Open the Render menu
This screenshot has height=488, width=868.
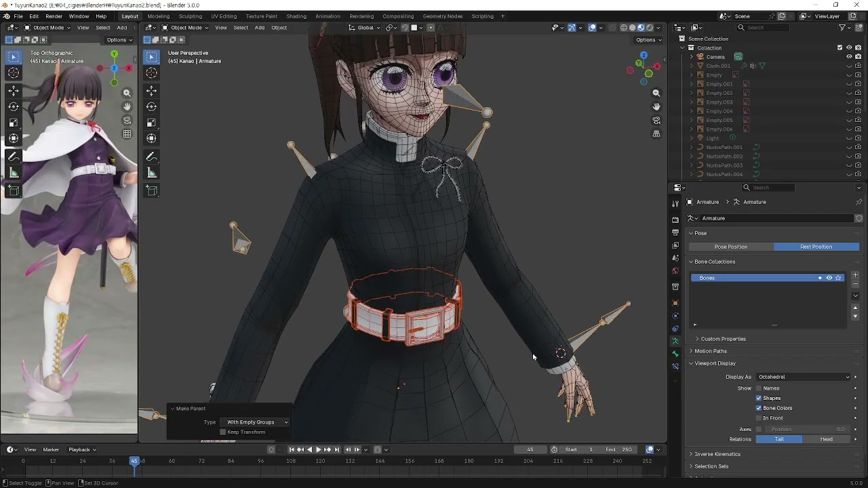(54, 16)
